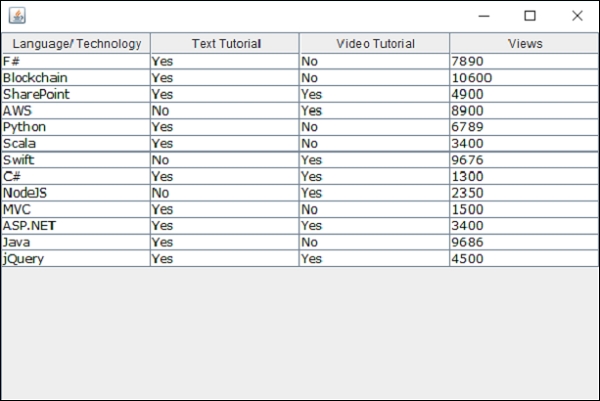Click the AWS Text Tutorial cell

coord(225,111)
